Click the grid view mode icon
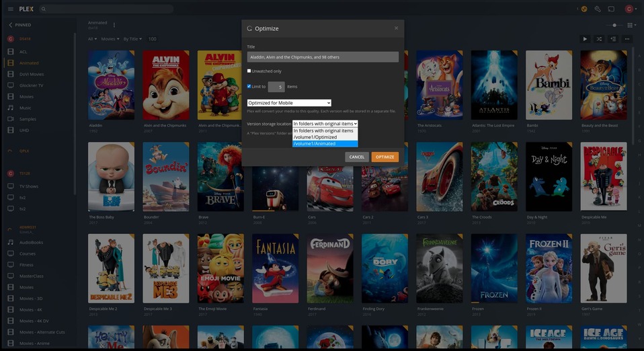The height and width of the screenshot is (351, 644). click(630, 25)
